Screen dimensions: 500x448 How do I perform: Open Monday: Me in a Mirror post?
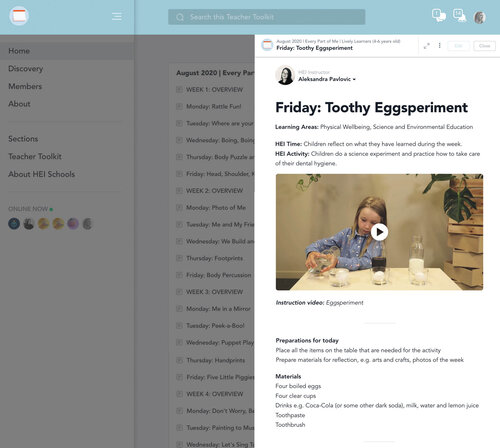click(218, 309)
